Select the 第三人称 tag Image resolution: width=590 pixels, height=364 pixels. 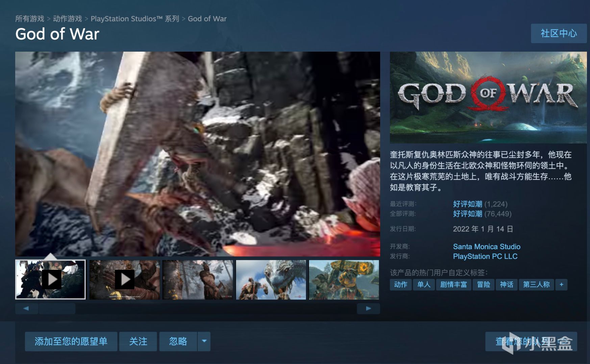pos(536,285)
